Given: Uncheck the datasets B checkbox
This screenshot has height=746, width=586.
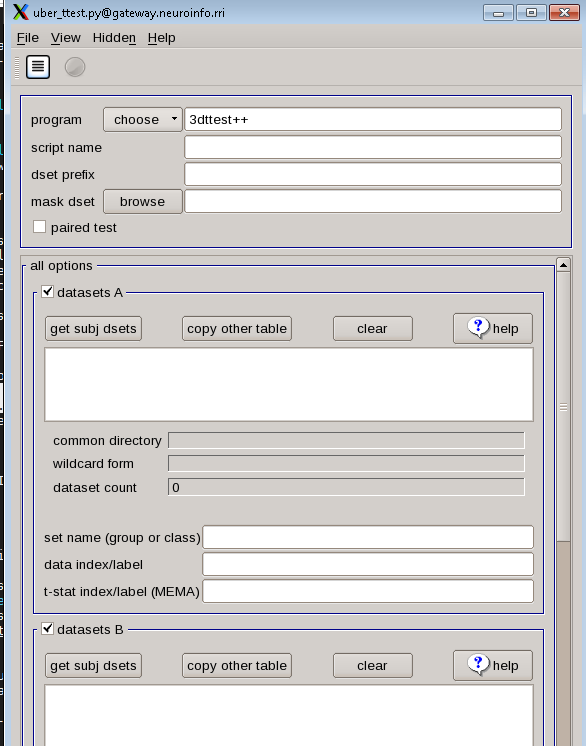Looking at the screenshot, I should point(48,628).
